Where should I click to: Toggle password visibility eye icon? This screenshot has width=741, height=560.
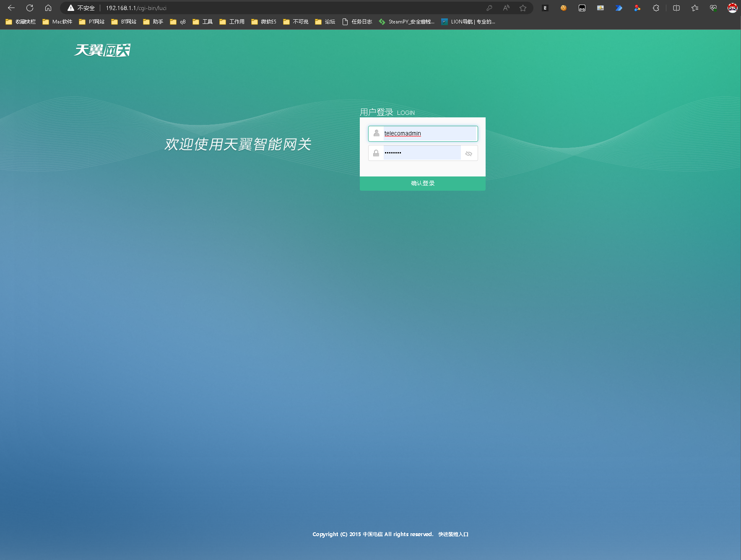click(x=469, y=153)
